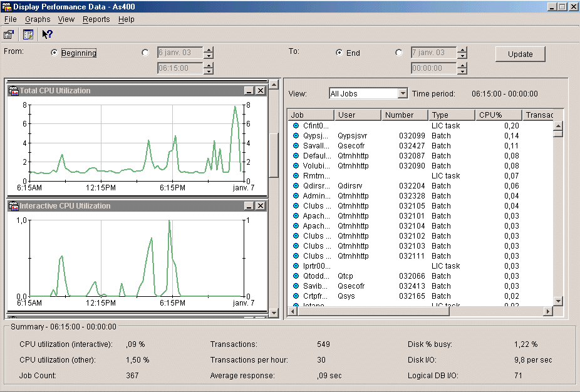Click the properties toolbar icon
This screenshot has height=392, width=580.
click(x=9, y=34)
